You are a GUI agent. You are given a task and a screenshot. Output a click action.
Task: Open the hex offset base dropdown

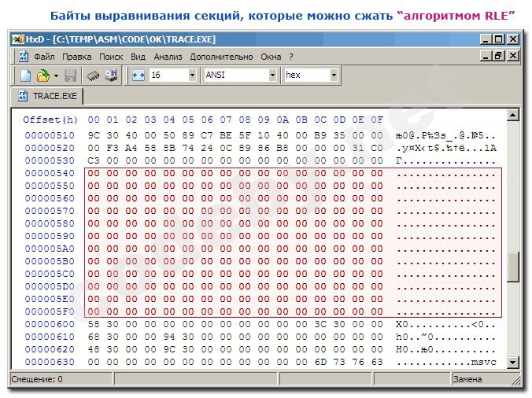[x=334, y=75]
